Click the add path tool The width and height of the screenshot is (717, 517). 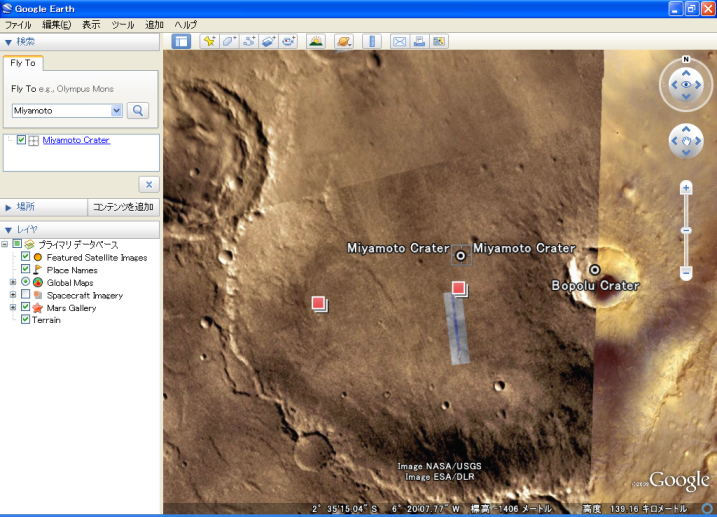pyautogui.click(x=249, y=41)
